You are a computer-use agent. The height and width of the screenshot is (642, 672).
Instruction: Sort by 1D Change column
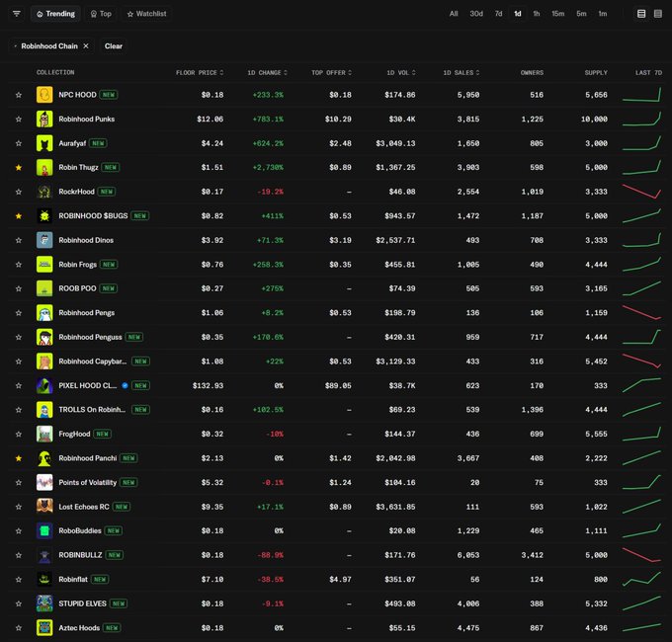pyautogui.click(x=267, y=72)
